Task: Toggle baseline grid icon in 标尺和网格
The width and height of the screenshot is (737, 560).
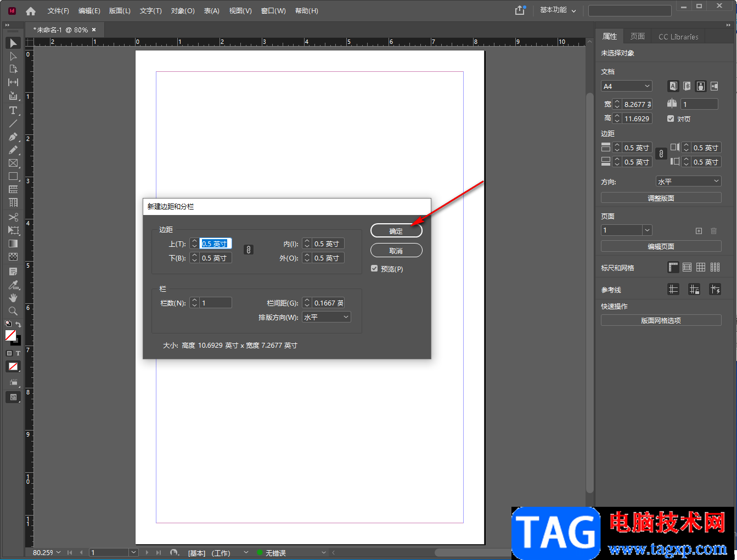Action: (x=687, y=267)
